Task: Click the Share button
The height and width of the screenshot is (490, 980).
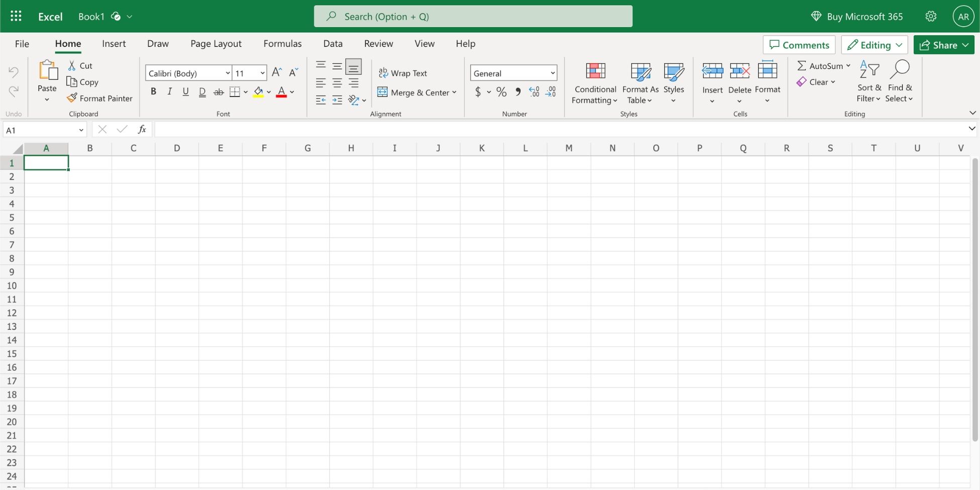Action: click(x=944, y=45)
